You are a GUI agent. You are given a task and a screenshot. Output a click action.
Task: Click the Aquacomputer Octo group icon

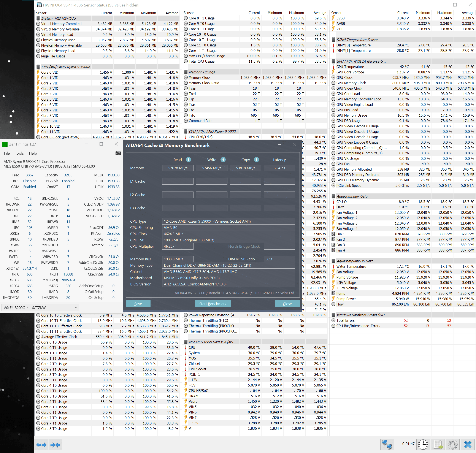tap(333, 196)
